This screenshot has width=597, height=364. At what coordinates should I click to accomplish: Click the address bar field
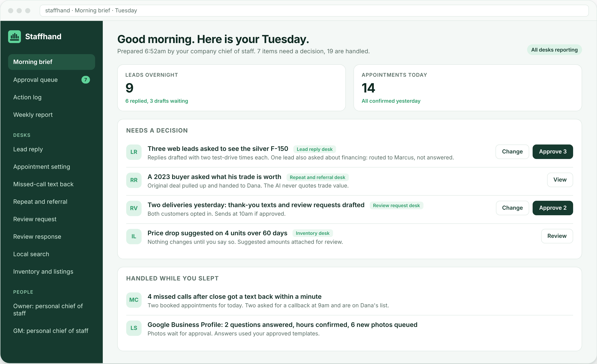pos(314,10)
